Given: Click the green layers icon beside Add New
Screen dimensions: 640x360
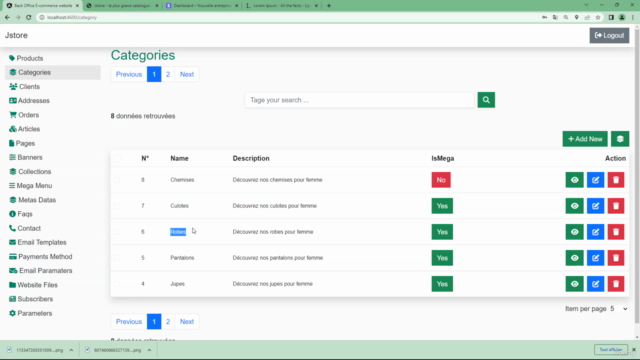Looking at the screenshot, I should (620, 139).
